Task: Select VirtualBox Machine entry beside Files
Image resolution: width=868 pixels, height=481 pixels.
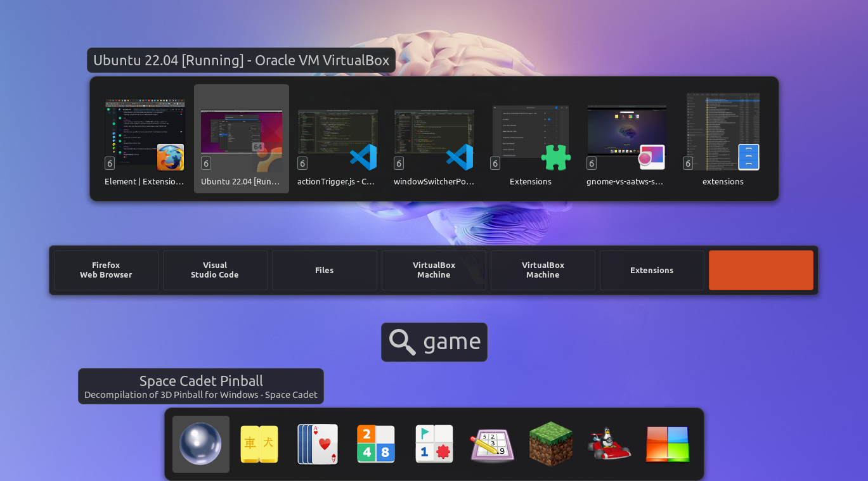Action: [x=434, y=270]
